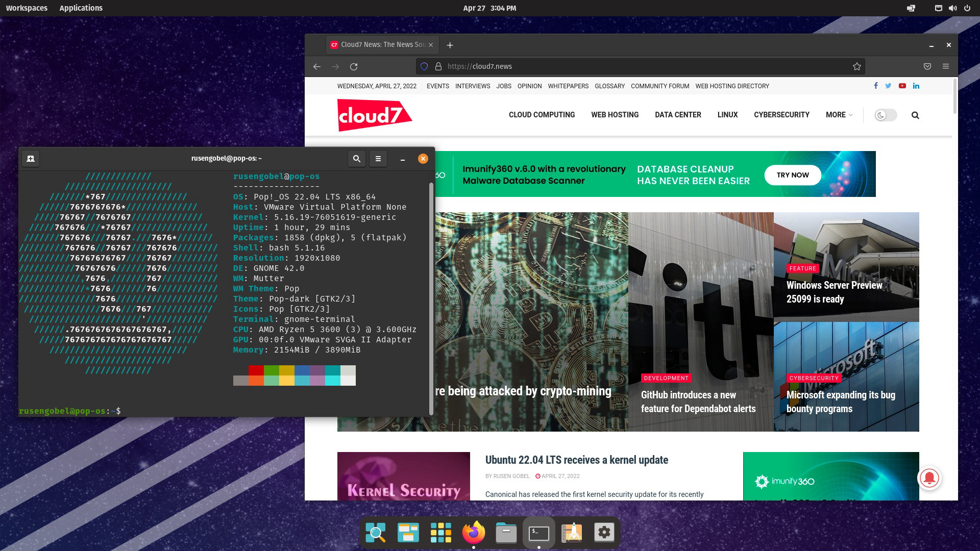Open the DATA CENTER nav section
The width and height of the screenshot is (980, 551).
coord(678,115)
